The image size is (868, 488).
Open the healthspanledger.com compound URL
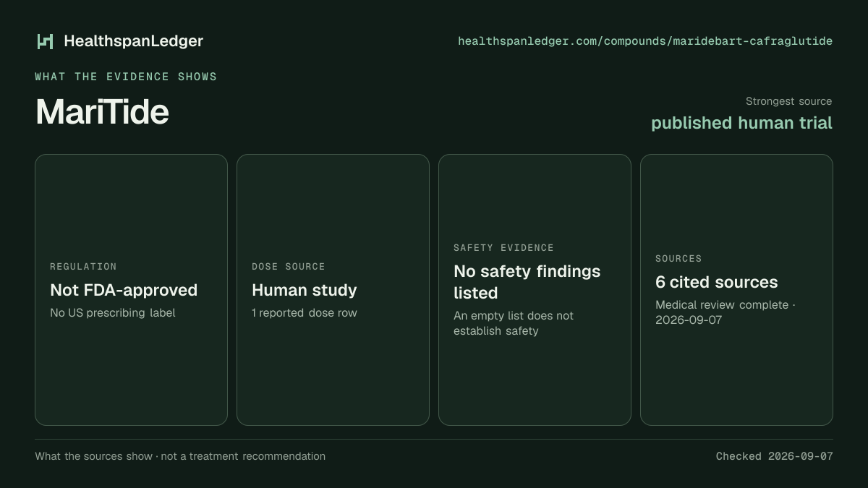[645, 41]
